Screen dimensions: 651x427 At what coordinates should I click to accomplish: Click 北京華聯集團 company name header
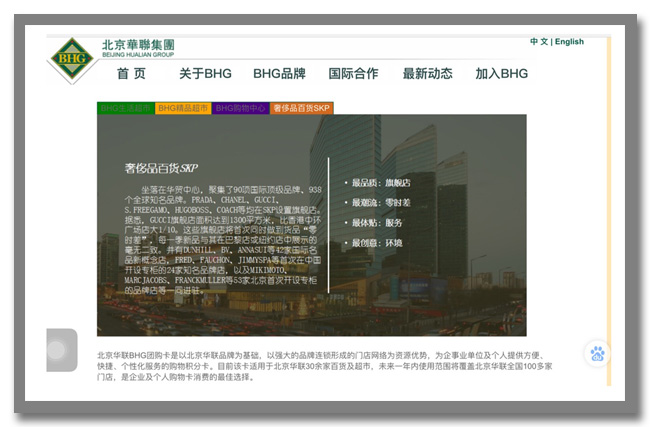tap(138, 45)
